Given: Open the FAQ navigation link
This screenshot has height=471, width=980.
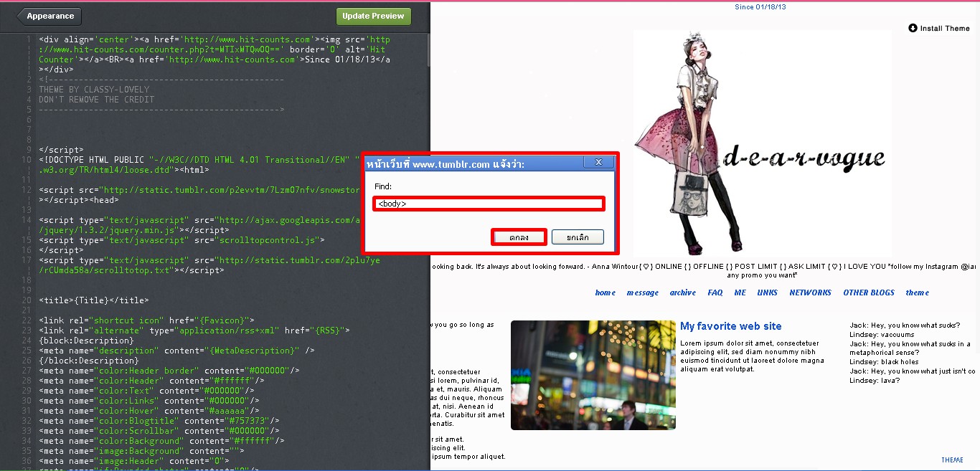Looking at the screenshot, I should tap(715, 292).
